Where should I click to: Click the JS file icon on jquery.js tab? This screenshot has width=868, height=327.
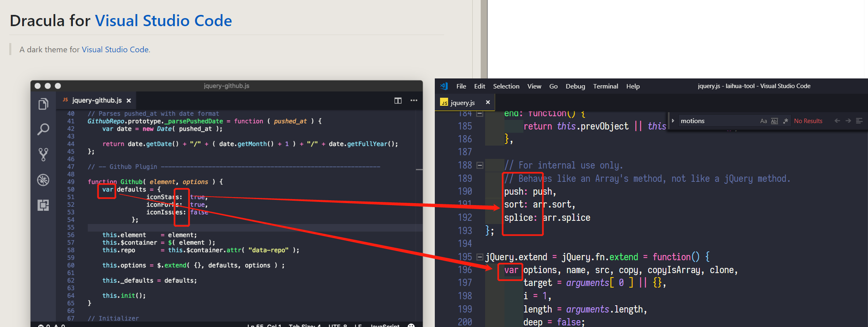coord(444,103)
